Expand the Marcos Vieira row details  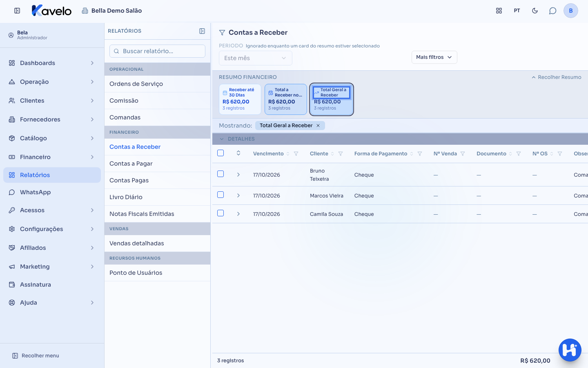238,195
